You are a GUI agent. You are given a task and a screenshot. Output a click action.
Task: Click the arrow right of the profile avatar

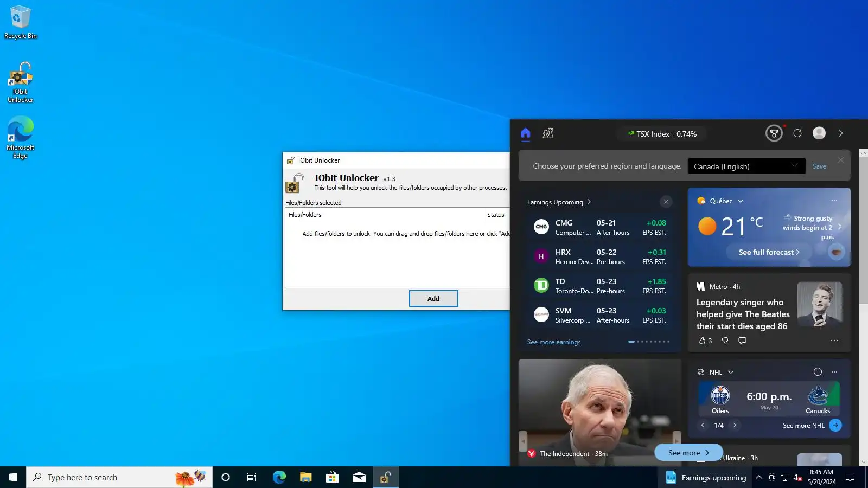(x=841, y=133)
